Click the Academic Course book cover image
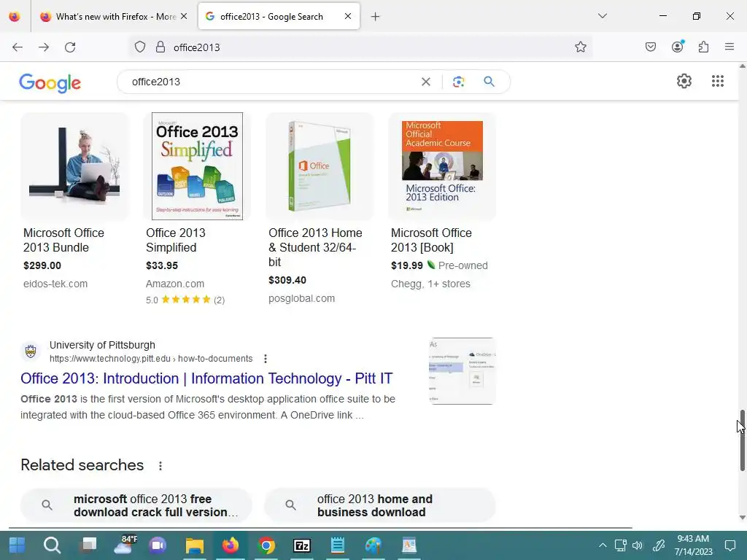 (442, 166)
